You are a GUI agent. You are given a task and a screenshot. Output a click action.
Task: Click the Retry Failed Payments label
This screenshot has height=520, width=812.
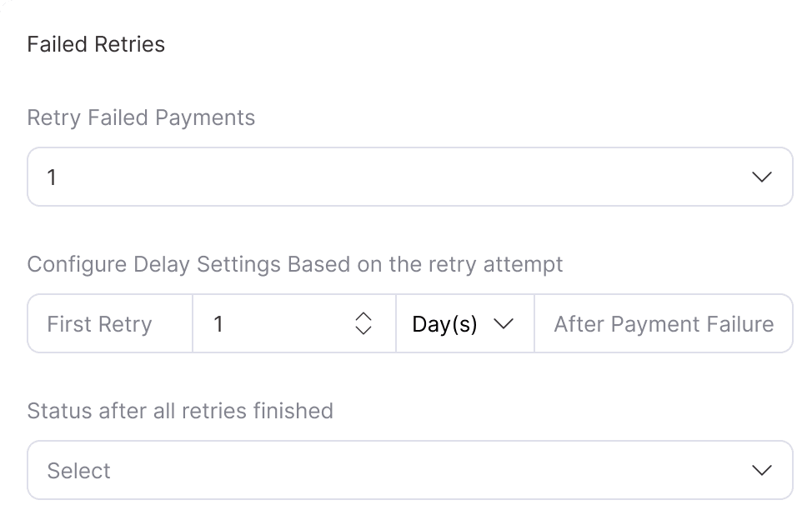pyautogui.click(x=141, y=117)
